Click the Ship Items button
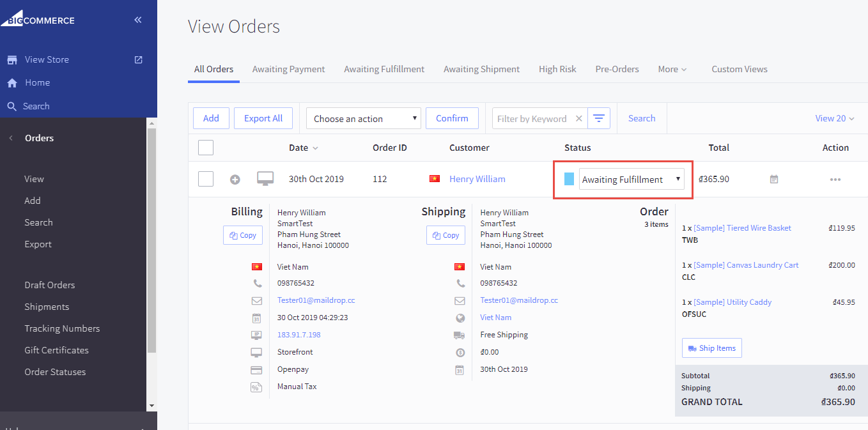 (712, 348)
